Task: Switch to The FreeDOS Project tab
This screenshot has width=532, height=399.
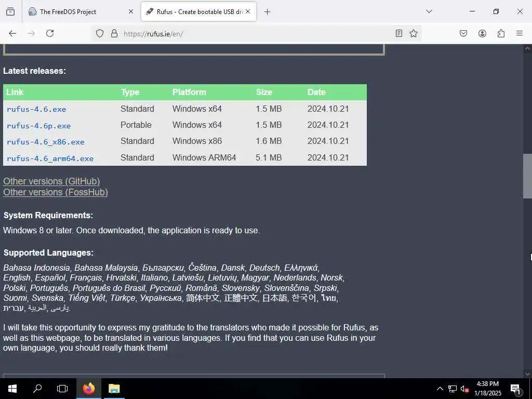Action: 81,12
